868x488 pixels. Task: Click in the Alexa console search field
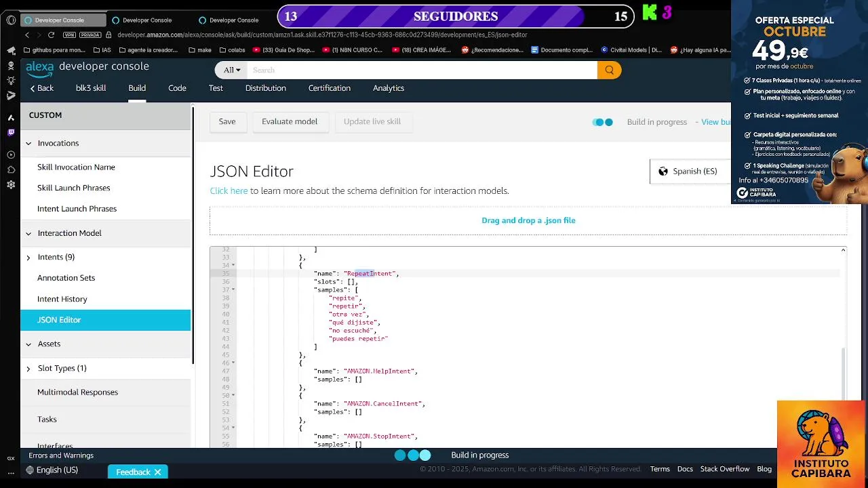pos(422,70)
